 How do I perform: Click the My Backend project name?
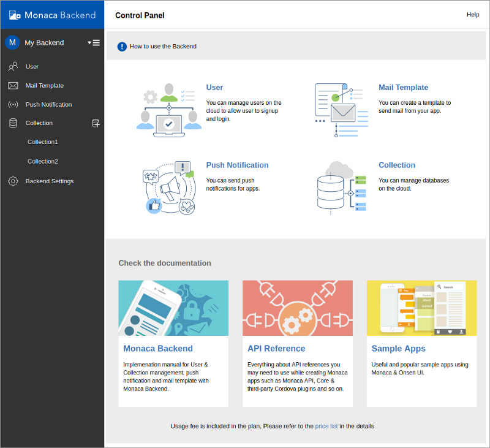point(44,43)
